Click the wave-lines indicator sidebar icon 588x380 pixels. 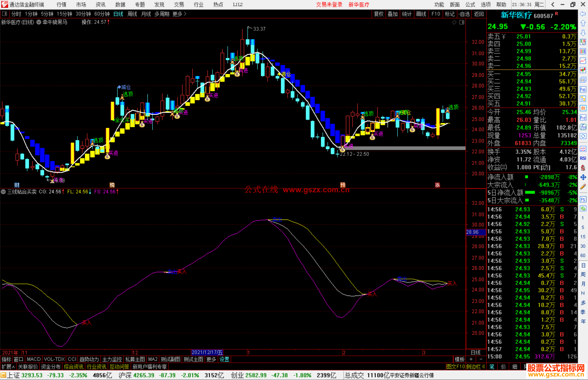point(583,149)
